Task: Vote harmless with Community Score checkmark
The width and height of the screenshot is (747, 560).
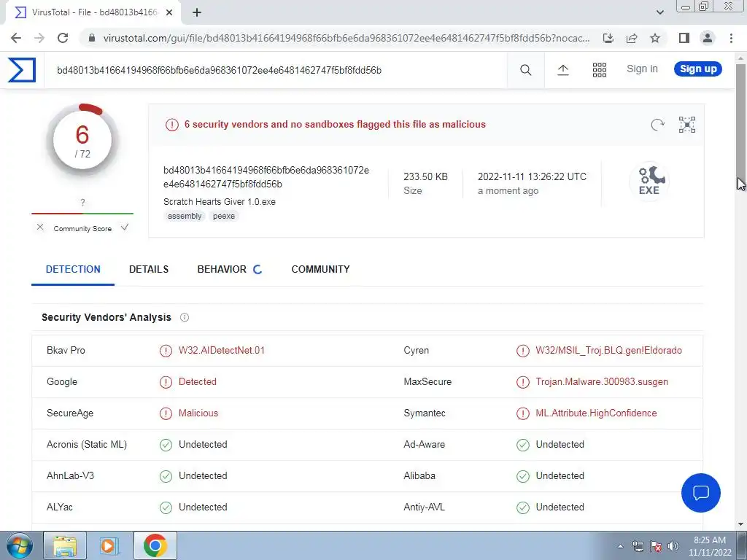Action: click(x=125, y=227)
